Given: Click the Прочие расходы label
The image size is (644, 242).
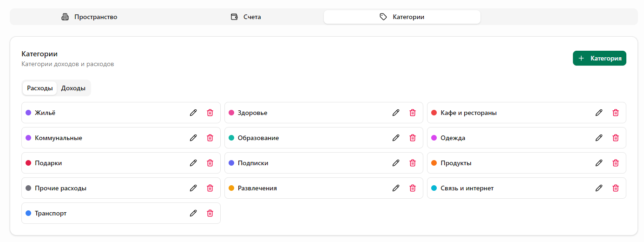Looking at the screenshot, I should (x=60, y=188).
